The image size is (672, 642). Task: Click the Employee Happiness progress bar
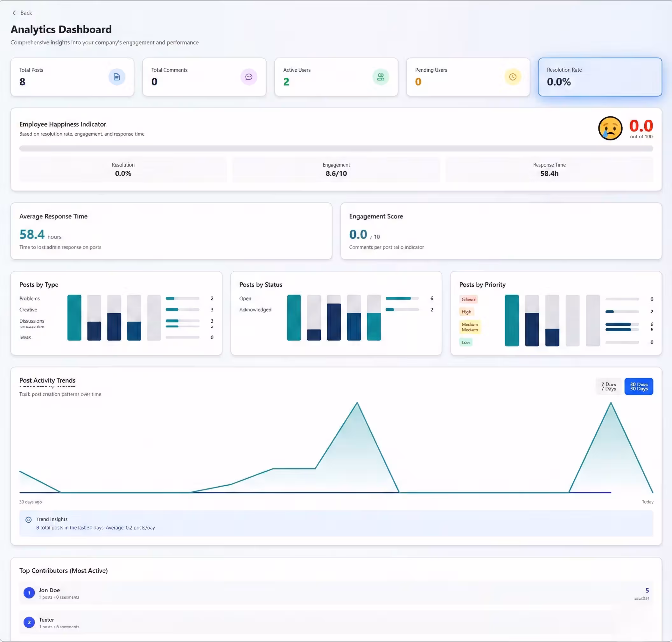click(x=336, y=149)
